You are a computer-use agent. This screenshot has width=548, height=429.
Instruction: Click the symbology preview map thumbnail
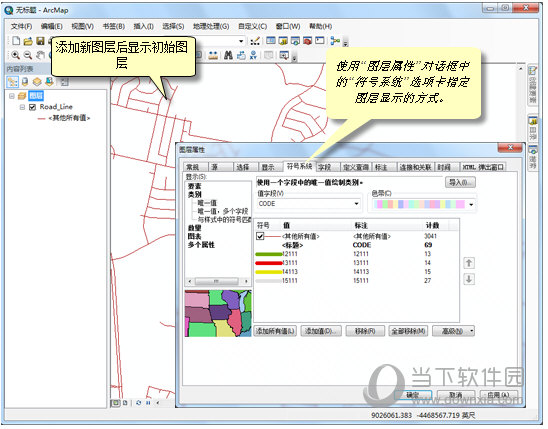point(218,313)
